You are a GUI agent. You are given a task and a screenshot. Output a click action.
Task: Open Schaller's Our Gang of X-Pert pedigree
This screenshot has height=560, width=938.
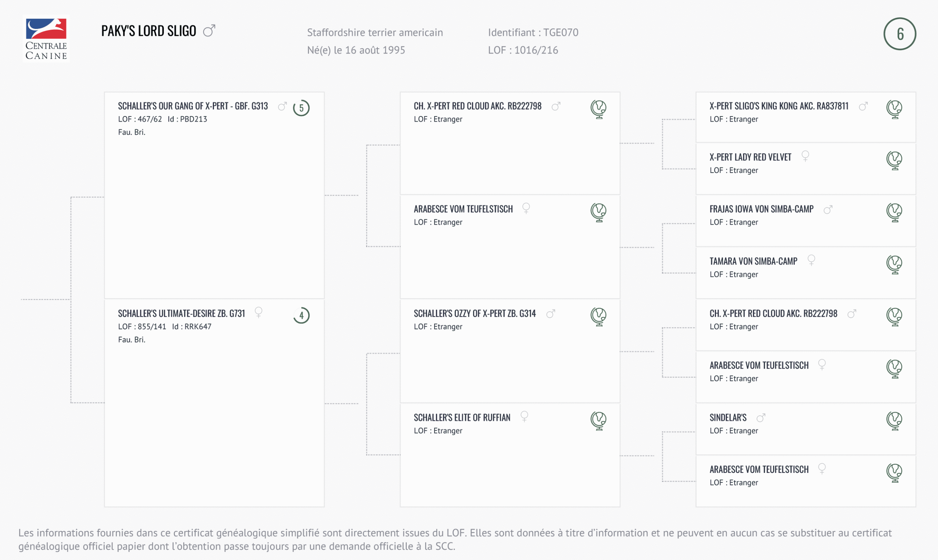point(193,106)
